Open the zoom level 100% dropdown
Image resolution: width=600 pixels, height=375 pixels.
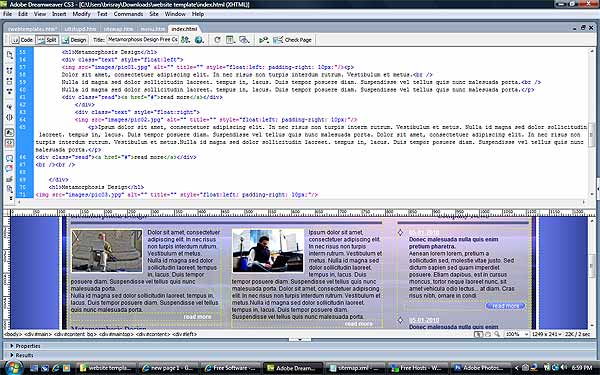[x=517, y=334]
